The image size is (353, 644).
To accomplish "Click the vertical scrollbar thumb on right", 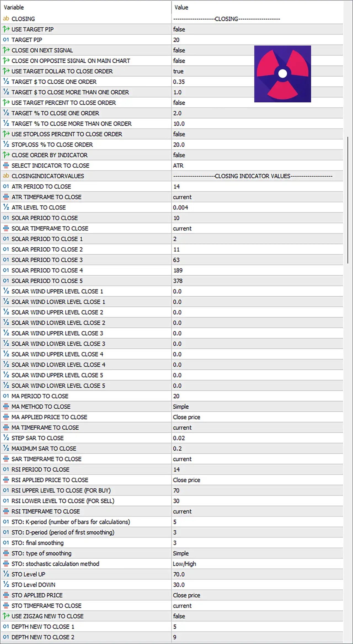I will pyautogui.click(x=348, y=200).
